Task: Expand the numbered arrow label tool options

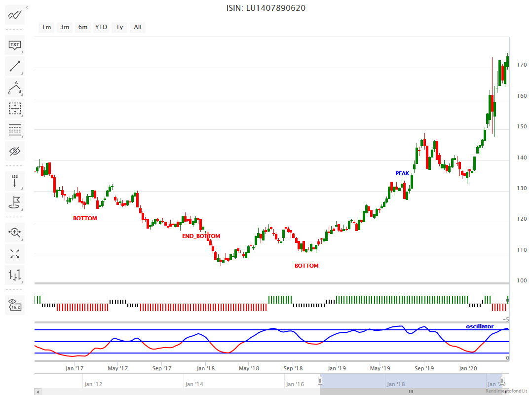Action: click(15, 181)
